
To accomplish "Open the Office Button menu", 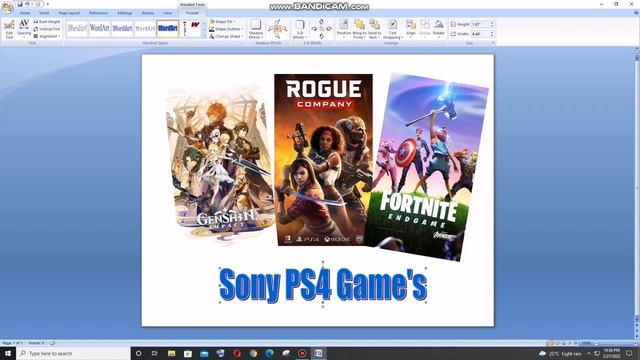I will (7, 7).
